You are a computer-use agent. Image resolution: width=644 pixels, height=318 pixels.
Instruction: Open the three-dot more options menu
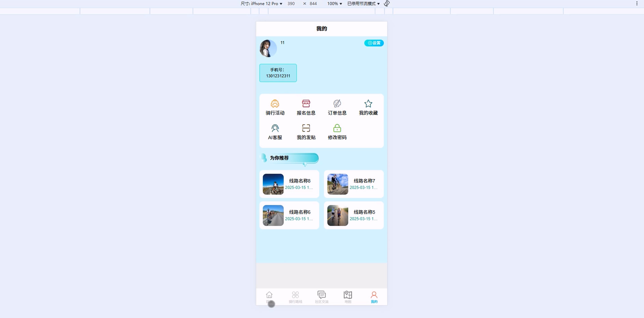[637, 4]
